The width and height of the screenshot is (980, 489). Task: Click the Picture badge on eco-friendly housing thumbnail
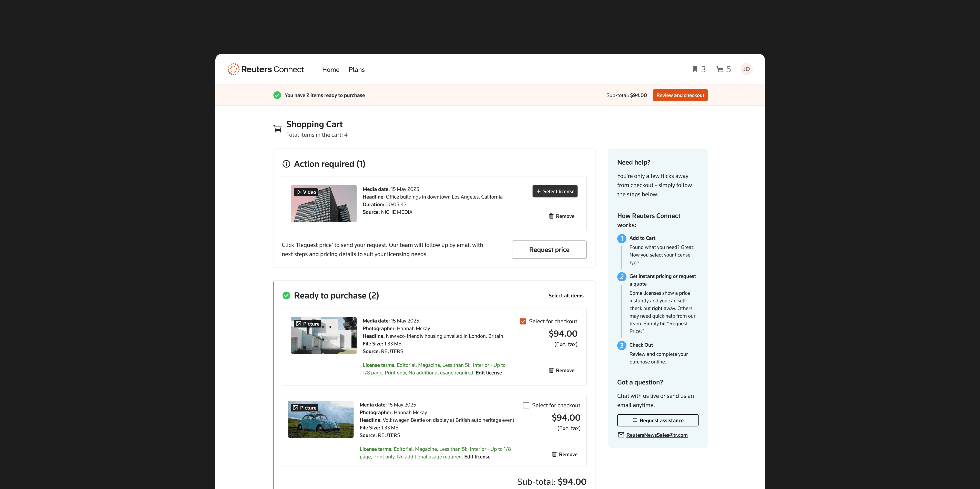307,324
